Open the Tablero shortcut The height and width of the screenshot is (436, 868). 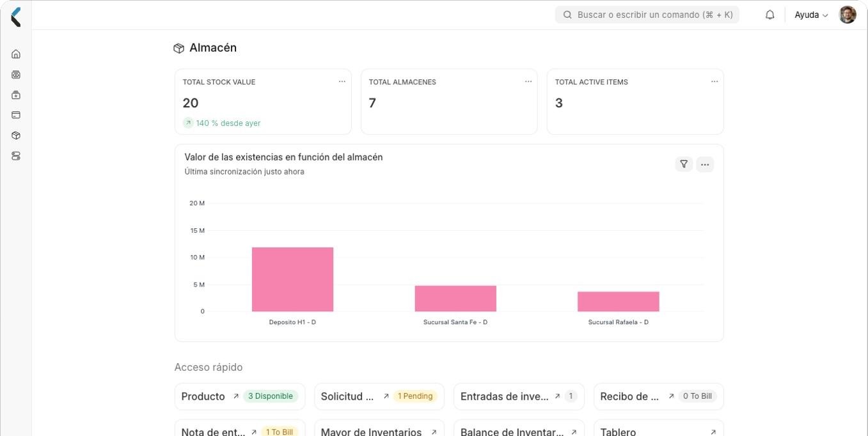659,428
